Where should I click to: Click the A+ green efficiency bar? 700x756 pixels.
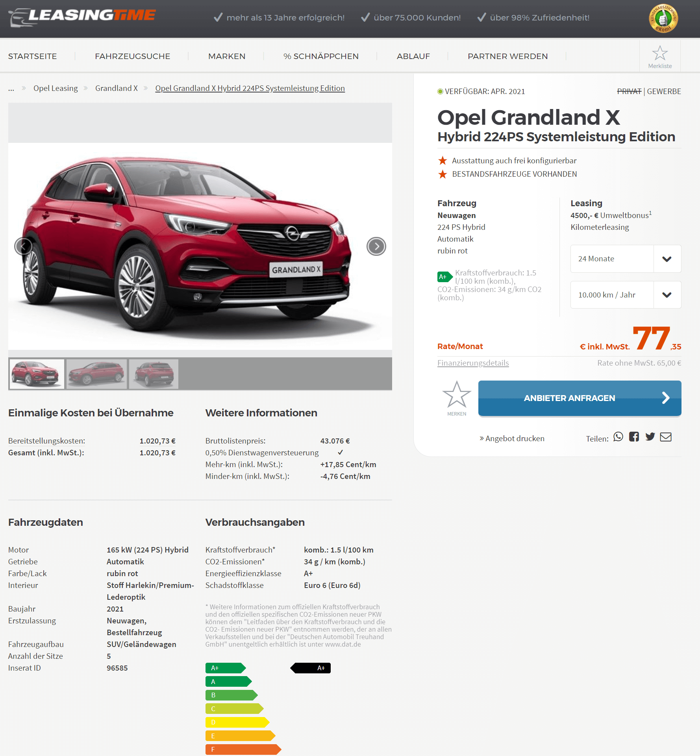pyautogui.click(x=226, y=668)
